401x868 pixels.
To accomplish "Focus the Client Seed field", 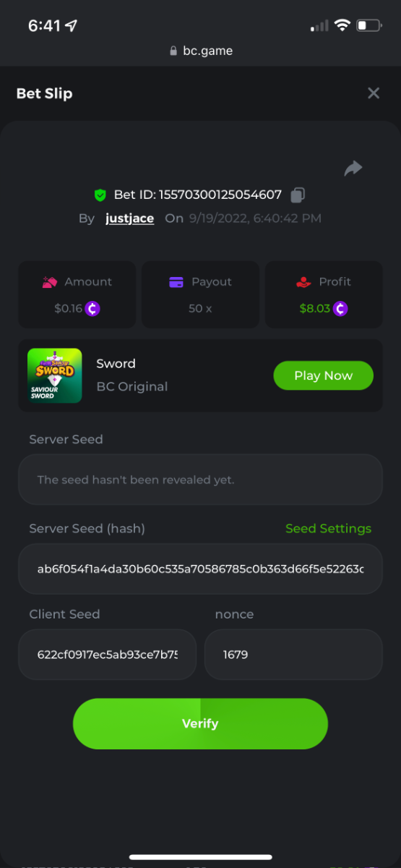I will pyautogui.click(x=107, y=655).
